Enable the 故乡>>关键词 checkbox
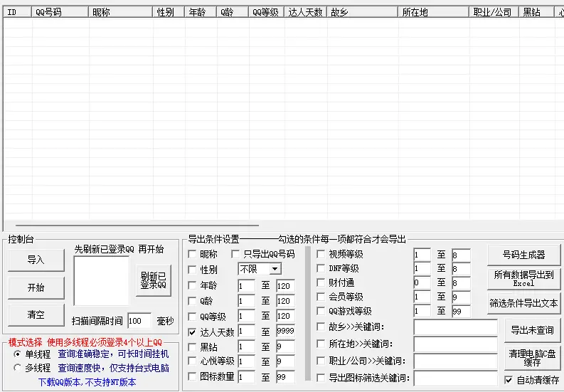Viewport: 564px width, 392px height. [x=321, y=327]
